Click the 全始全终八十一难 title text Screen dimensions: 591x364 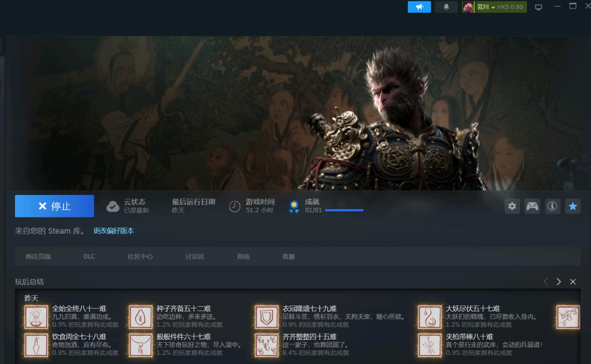point(79,309)
